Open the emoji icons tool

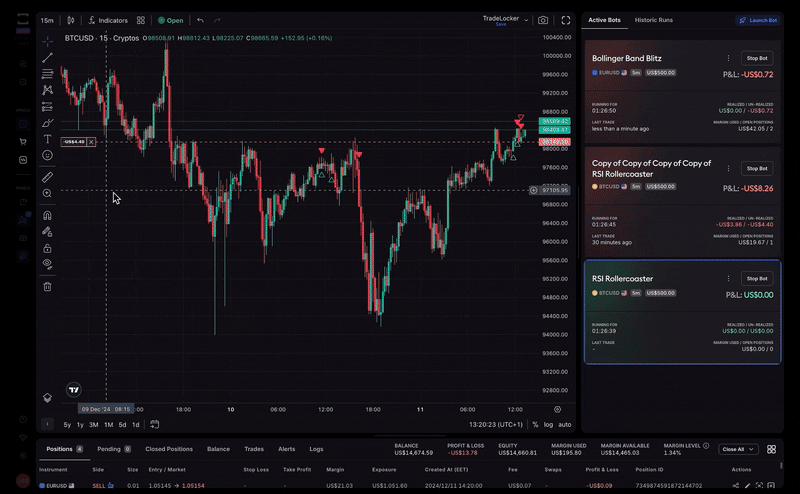pos(47,155)
